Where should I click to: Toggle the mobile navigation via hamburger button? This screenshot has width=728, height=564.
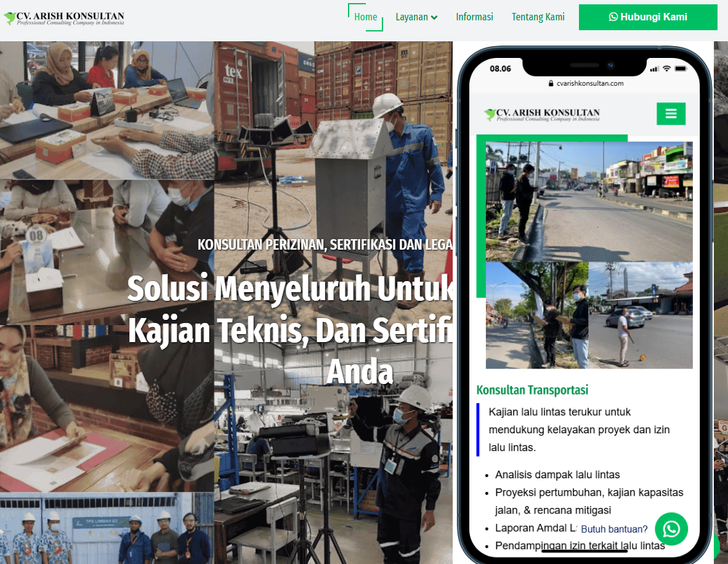click(x=671, y=113)
